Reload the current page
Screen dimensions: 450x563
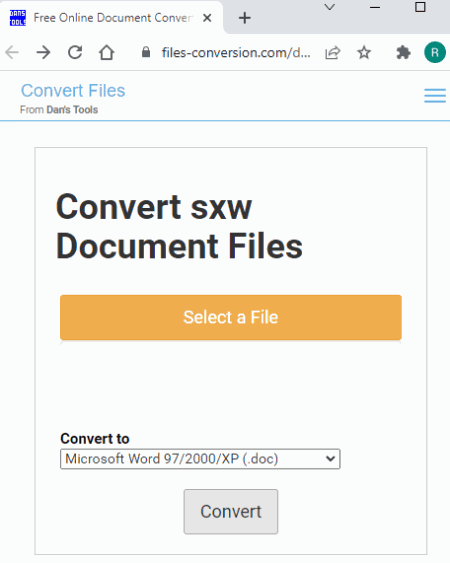[75, 52]
